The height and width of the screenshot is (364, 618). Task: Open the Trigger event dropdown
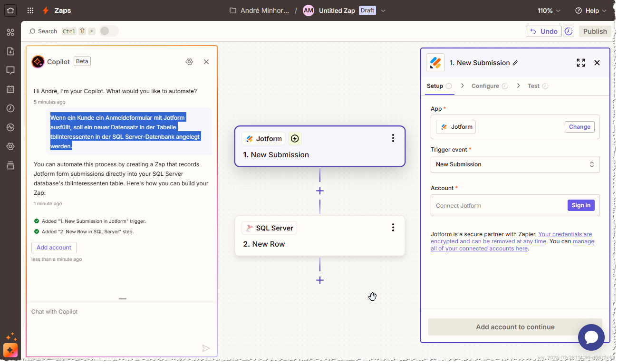coord(515,164)
